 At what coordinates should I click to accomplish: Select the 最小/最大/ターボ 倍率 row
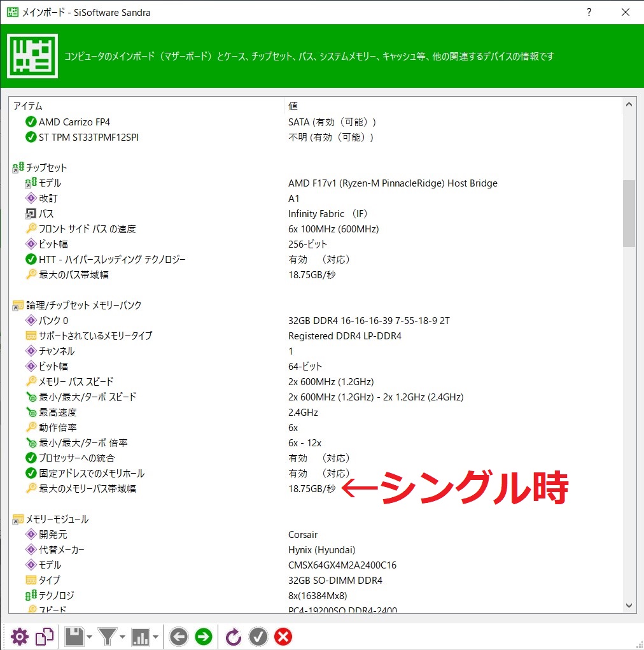click(x=315, y=442)
